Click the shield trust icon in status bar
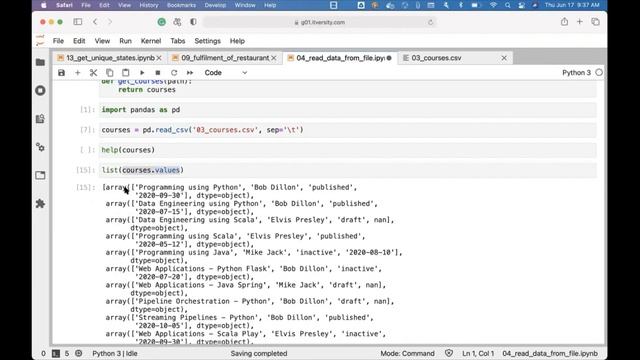640x360 pixels. [449, 353]
